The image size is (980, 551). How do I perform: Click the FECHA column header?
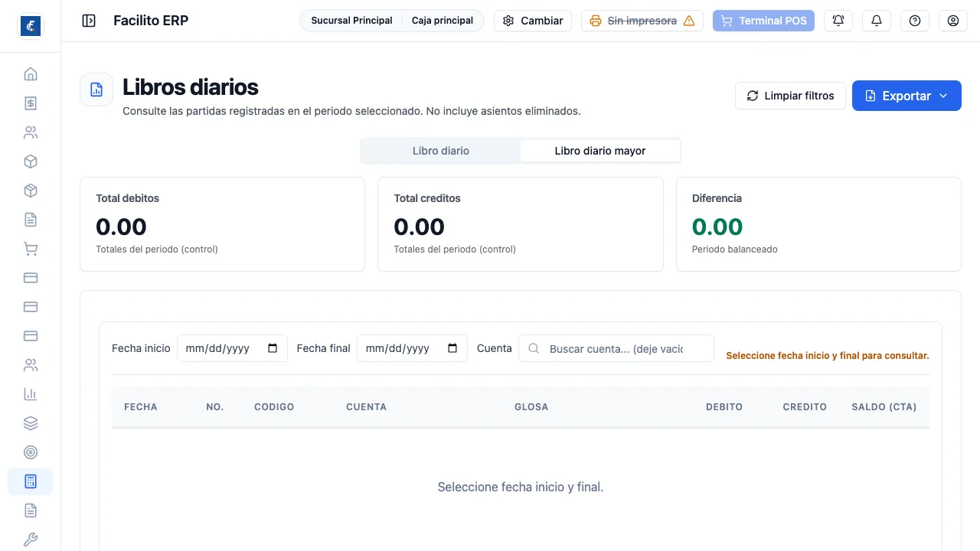click(141, 407)
